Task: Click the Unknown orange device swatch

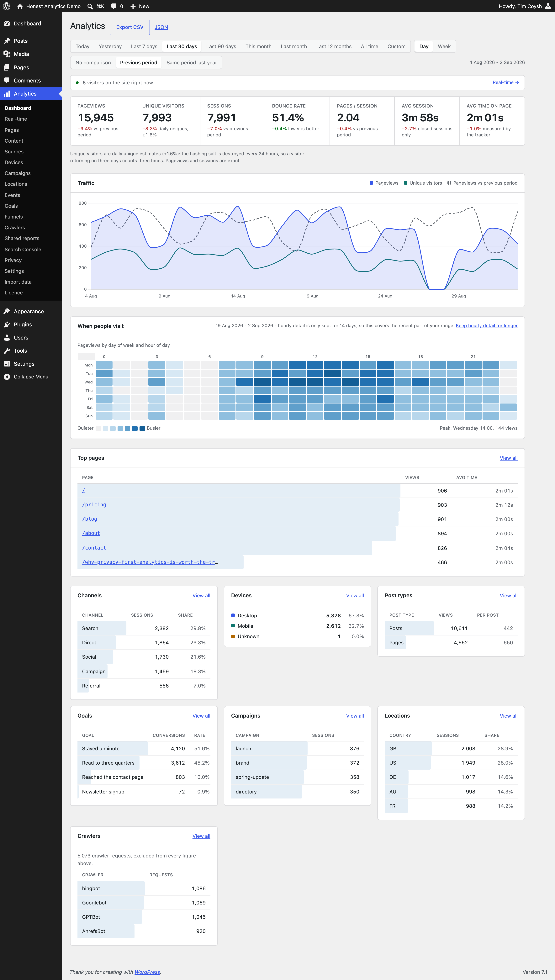Action: point(233,636)
